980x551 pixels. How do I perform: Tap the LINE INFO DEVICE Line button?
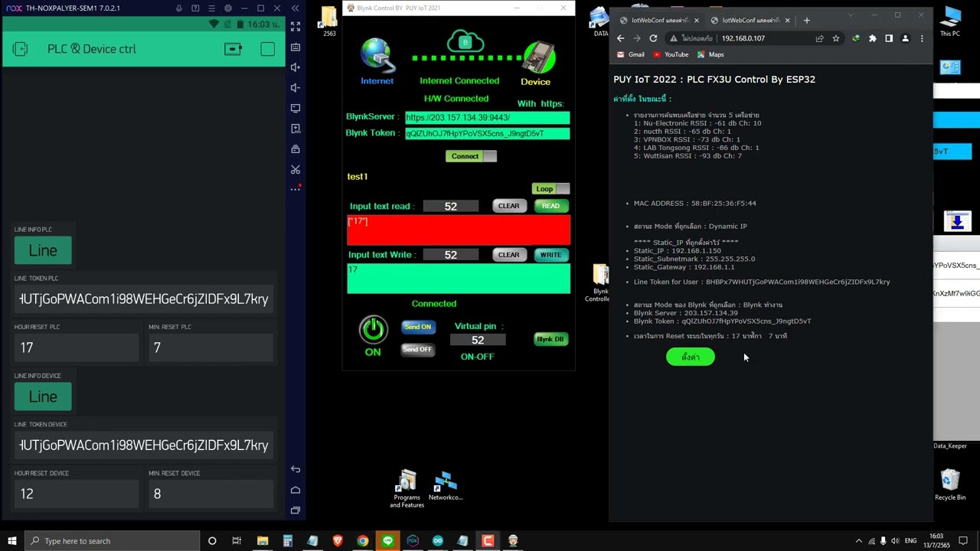point(43,396)
